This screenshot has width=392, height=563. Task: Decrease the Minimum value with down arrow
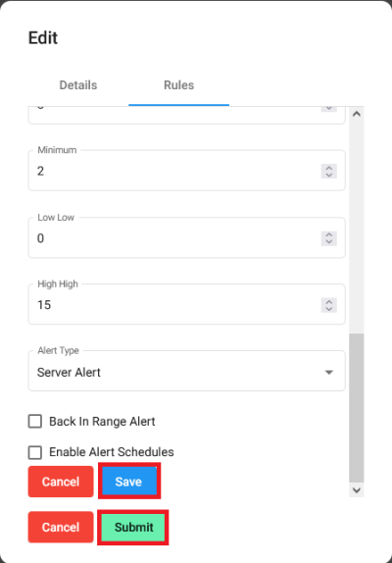(x=329, y=175)
